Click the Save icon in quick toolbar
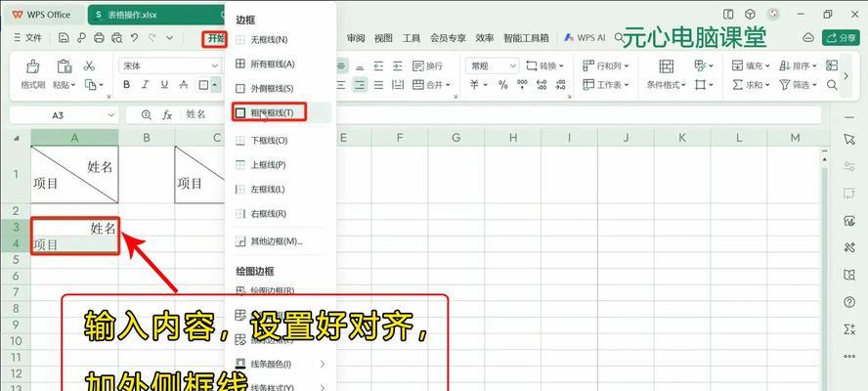The image size is (868, 391). [x=65, y=38]
